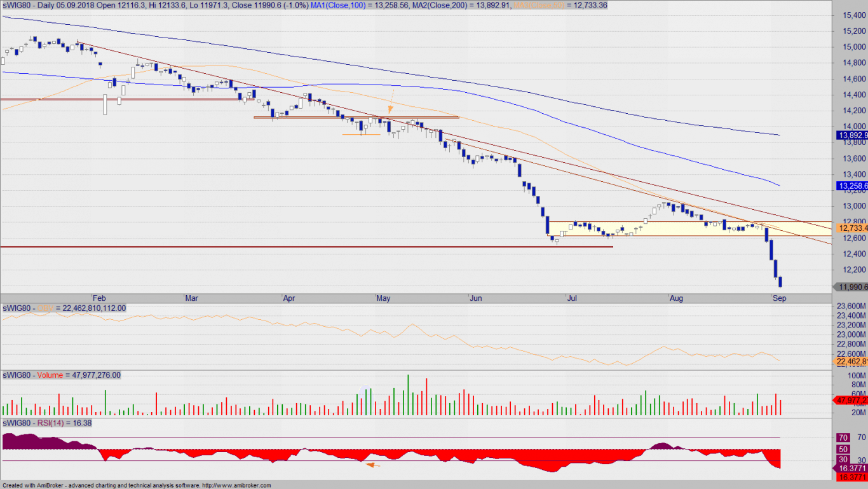Click the orange down arrow near May
This screenshot has height=489, width=868.
(x=391, y=101)
